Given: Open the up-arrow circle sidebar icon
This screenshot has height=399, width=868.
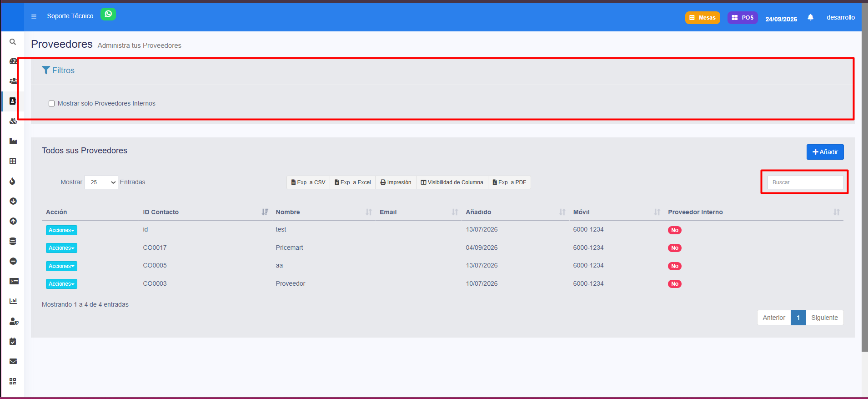Looking at the screenshot, I should click(x=13, y=221).
